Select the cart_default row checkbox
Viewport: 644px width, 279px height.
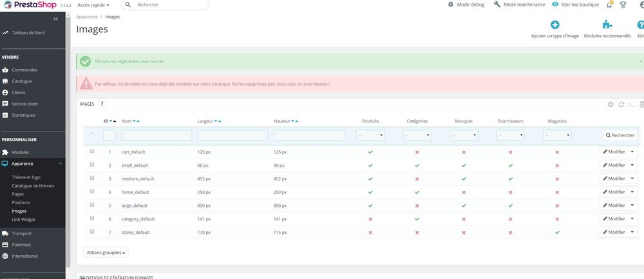tap(92, 151)
